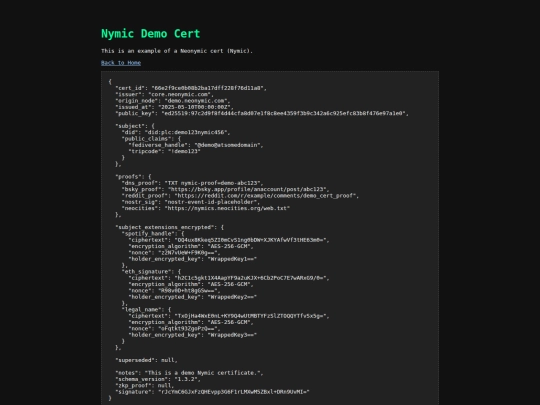The height and width of the screenshot is (405, 540).
Task: Click the "bsky_proof" URL line
Action: pos(225,189)
